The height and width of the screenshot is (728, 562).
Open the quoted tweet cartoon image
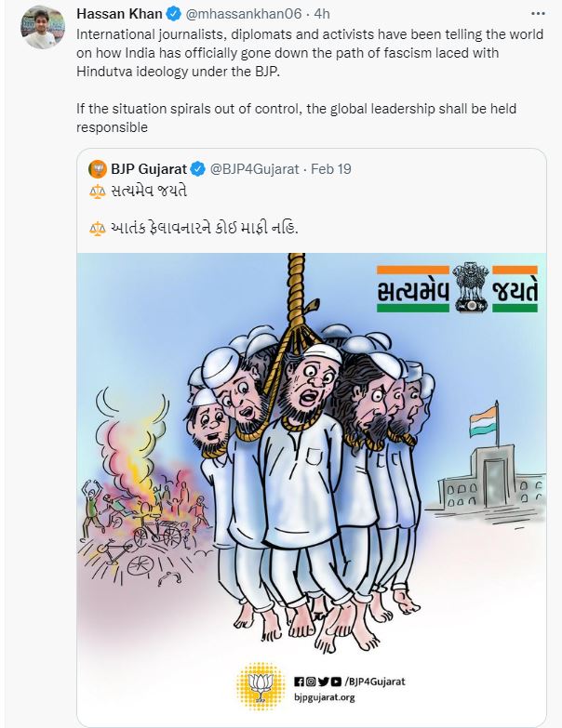[x=312, y=485]
